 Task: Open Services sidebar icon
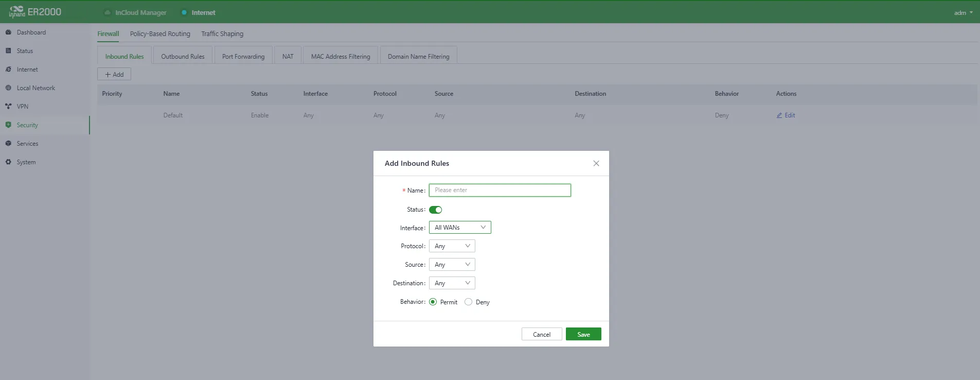point(8,144)
